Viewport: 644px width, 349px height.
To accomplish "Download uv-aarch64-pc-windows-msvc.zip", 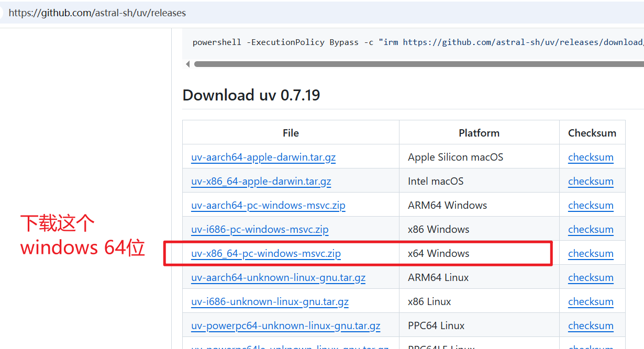I will click(268, 206).
